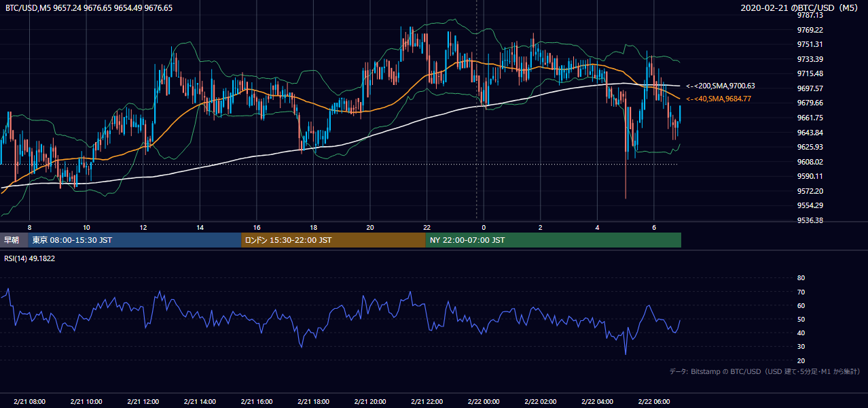Click the price axis value 9715.48

pos(810,73)
